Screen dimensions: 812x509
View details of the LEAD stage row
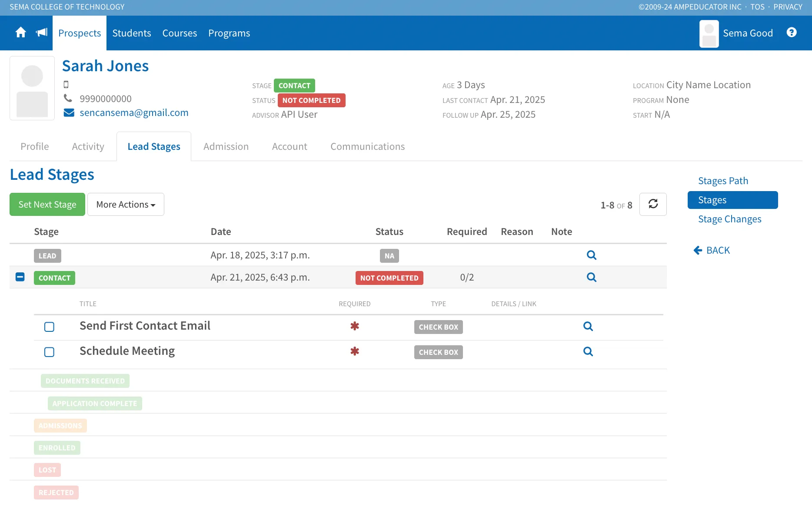coord(592,255)
